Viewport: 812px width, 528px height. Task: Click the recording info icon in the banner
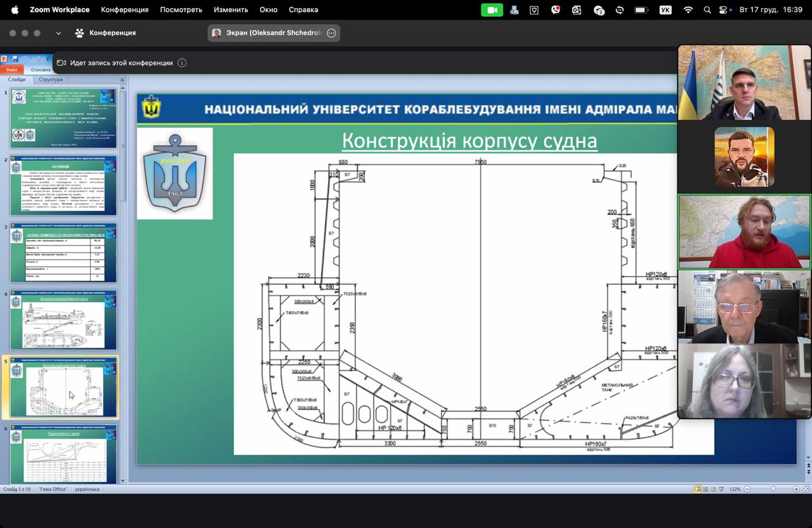182,63
